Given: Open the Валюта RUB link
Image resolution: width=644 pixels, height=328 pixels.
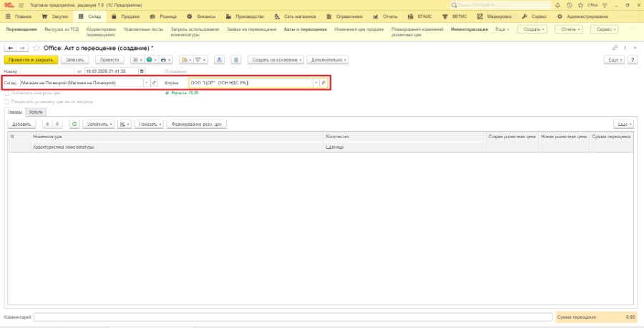Looking at the screenshot, I should pyautogui.click(x=185, y=93).
